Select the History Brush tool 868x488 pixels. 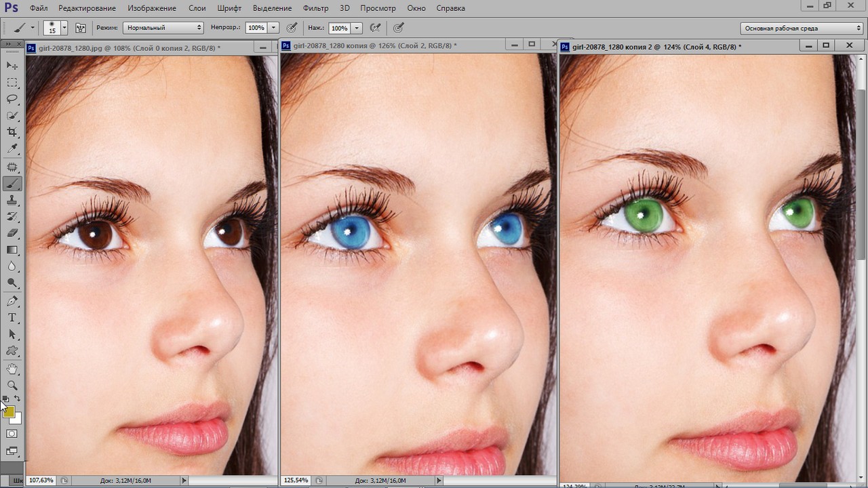coord(12,217)
